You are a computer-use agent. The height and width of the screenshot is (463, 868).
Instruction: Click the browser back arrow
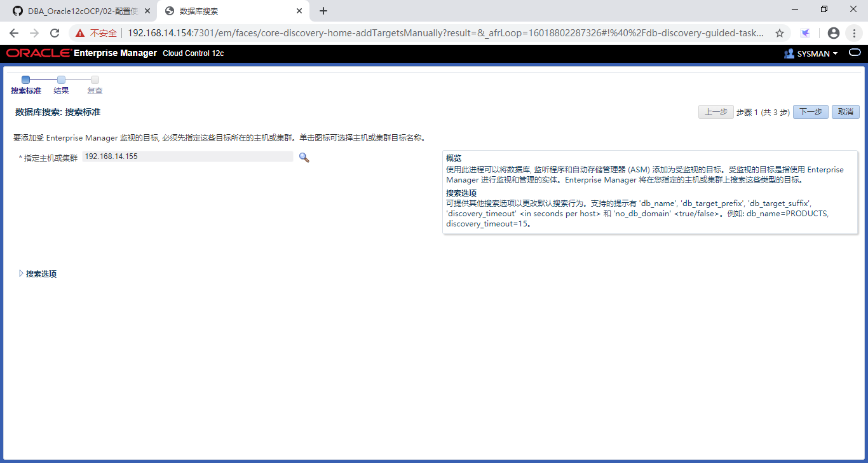13,33
